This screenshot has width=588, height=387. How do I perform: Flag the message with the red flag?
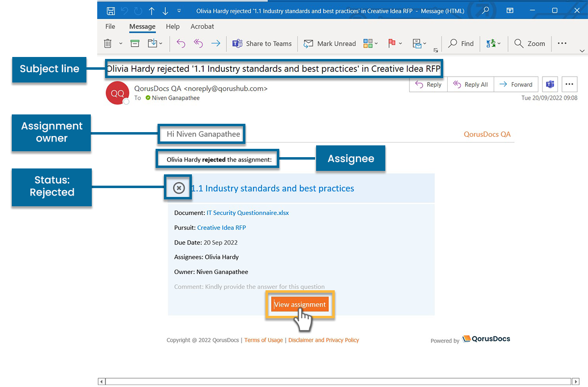point(392,44)
